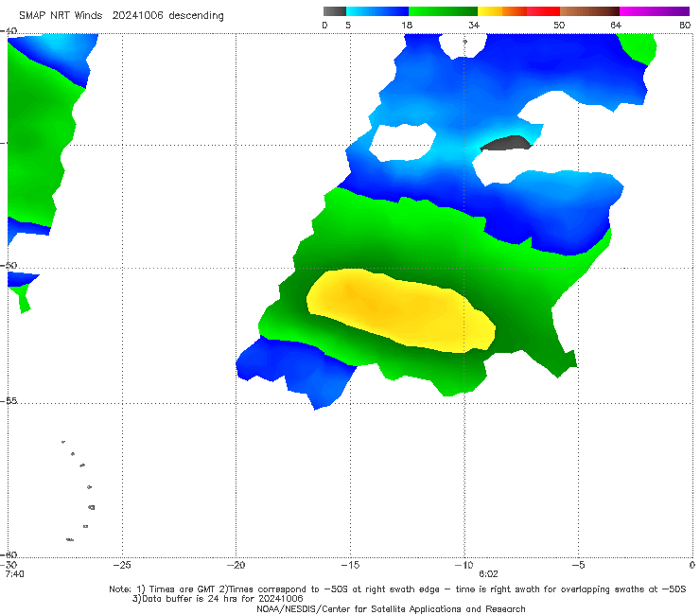Click the note line starting 'Note: 1) Times are GMT'
This screenshot has height=615, width=700.
coord(397,589)
